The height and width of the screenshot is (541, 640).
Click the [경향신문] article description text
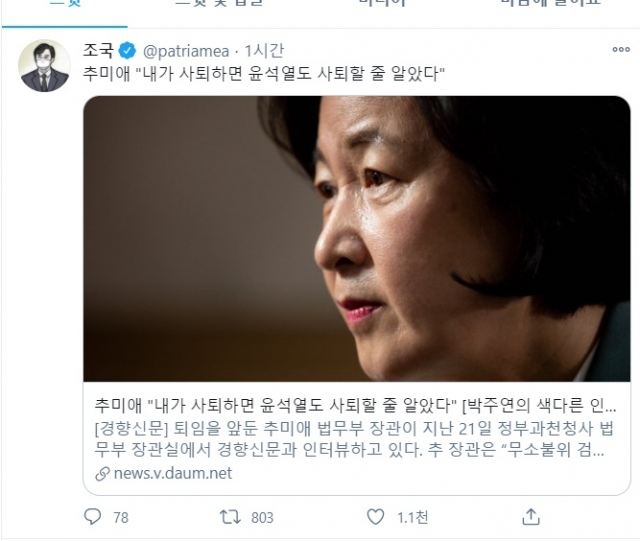tap(354, 439)
